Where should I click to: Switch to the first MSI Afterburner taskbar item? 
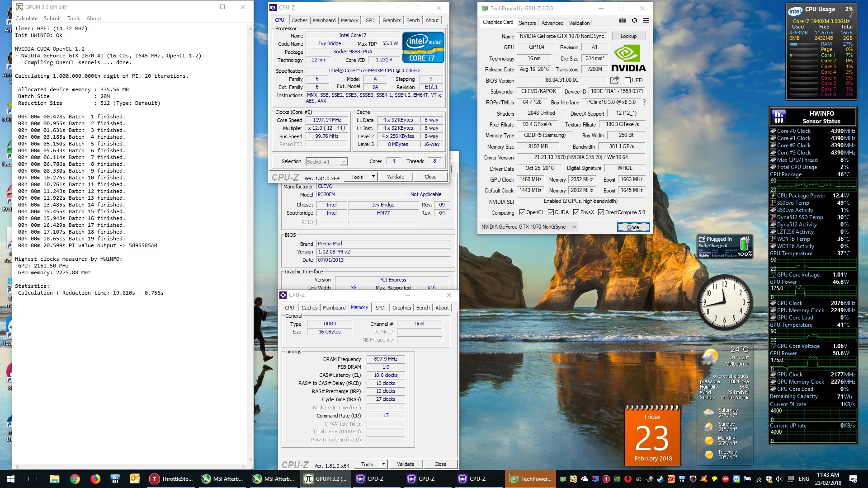[223, 479]
